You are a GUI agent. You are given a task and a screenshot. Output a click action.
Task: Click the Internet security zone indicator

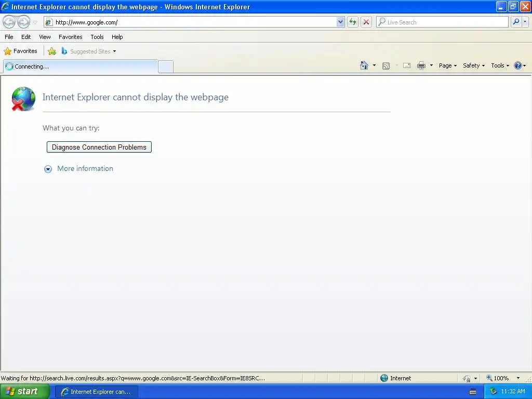396,378
